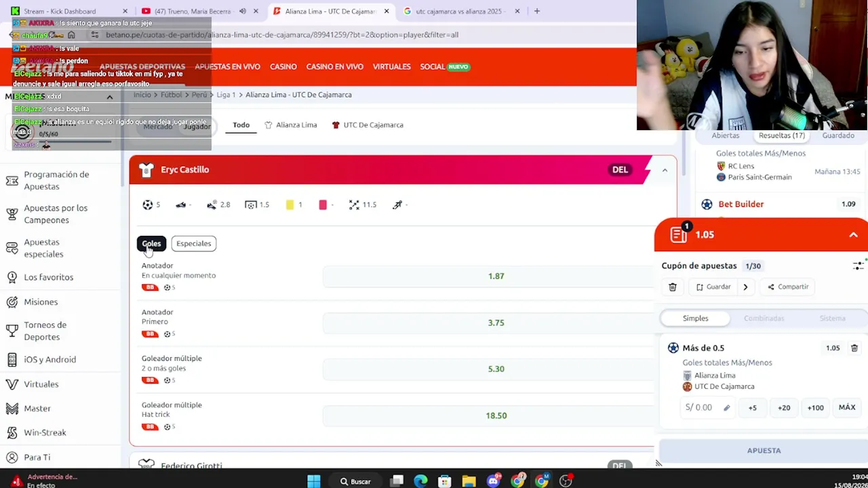This screenshot has height=488, width=868.
Task: Click the shots stat icon showing 2.8
Action: pyautogui.click(x=212, y=205)
